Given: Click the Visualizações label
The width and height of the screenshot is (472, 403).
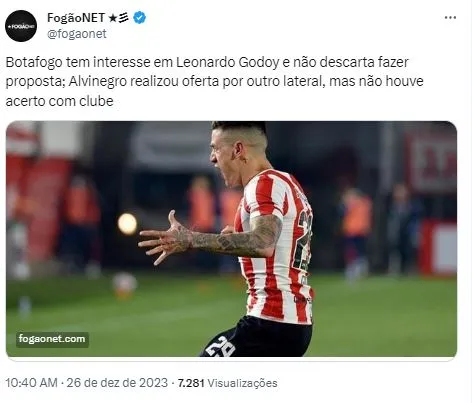Looking at the screenshot, I should click(x=242, y=383).
